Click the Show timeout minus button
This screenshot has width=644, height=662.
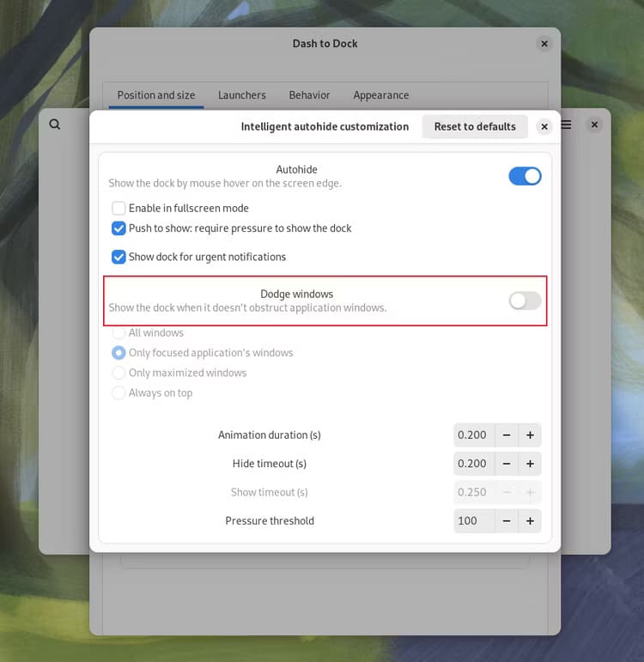tap(507, 492)
